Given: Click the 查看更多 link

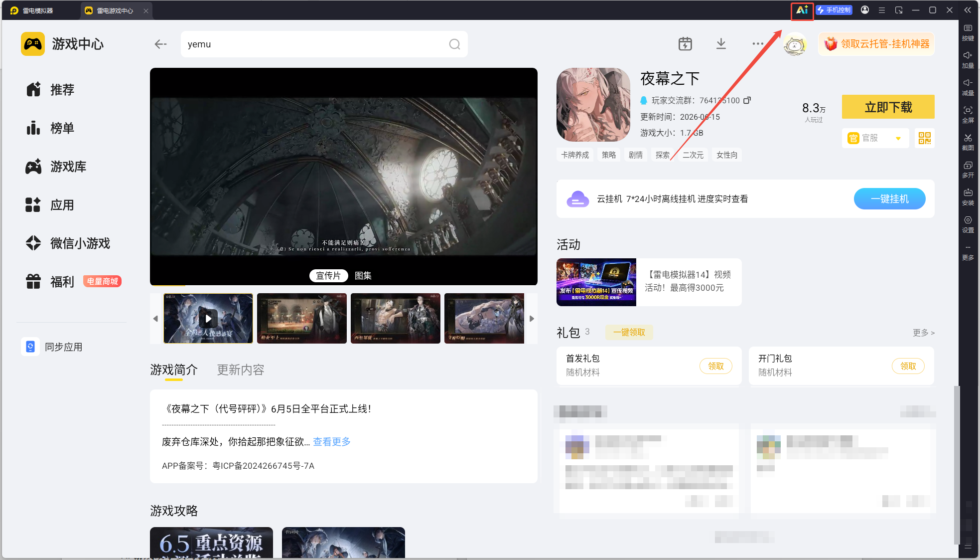Looking at the screenshot, I should tap(332, 442).
